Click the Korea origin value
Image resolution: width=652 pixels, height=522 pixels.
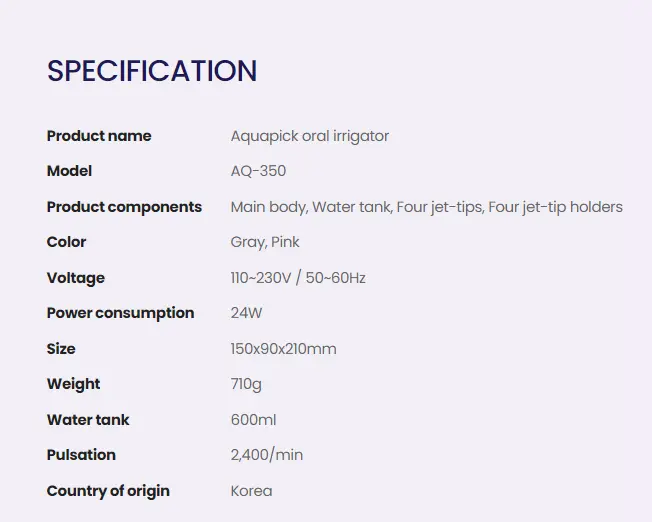point(252,491)
